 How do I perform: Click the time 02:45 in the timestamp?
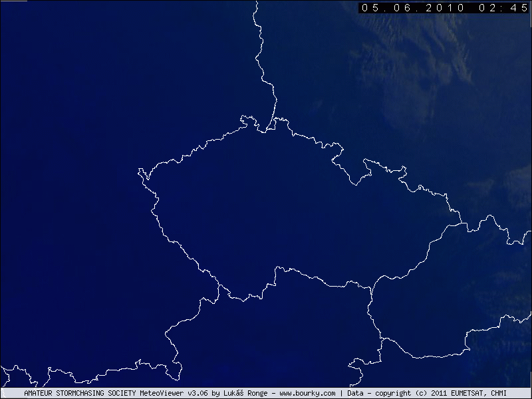tap(503, 8)
